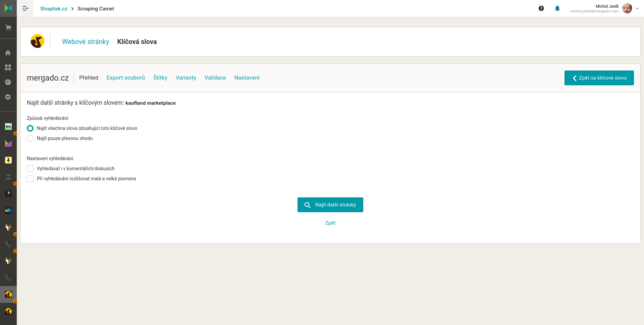Open the shopping cart in sidebar
Screen dimensions: 644x325
pos(8,28)
